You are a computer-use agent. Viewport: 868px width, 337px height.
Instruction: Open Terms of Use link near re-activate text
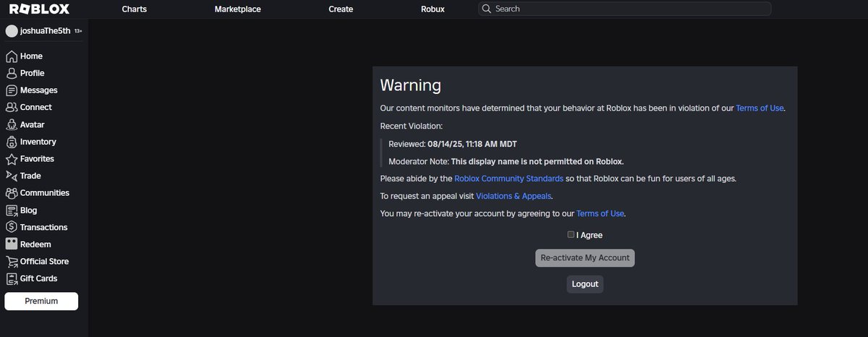[x=600, y=214]
